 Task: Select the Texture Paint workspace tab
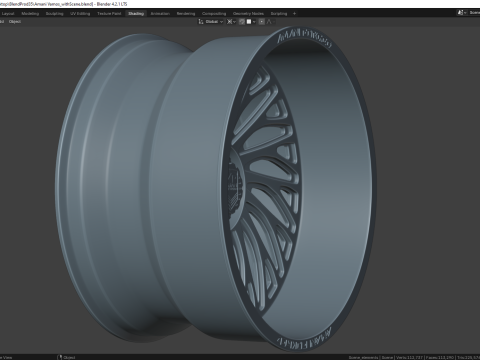(x=109, y=14)
